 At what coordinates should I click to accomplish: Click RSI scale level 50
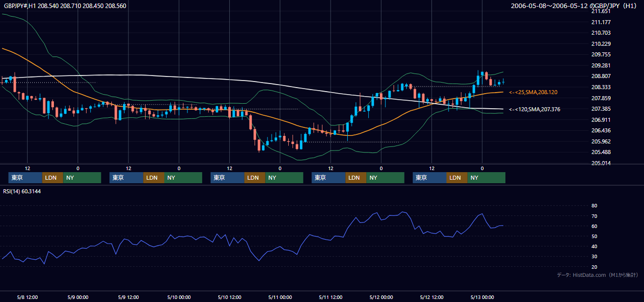(594, 236)
